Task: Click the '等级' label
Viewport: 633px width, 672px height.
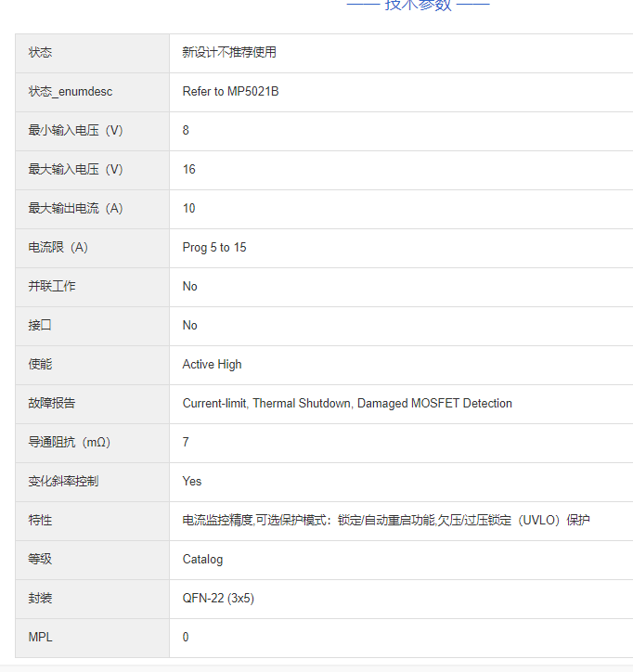Action: click(x=40, y=560)
